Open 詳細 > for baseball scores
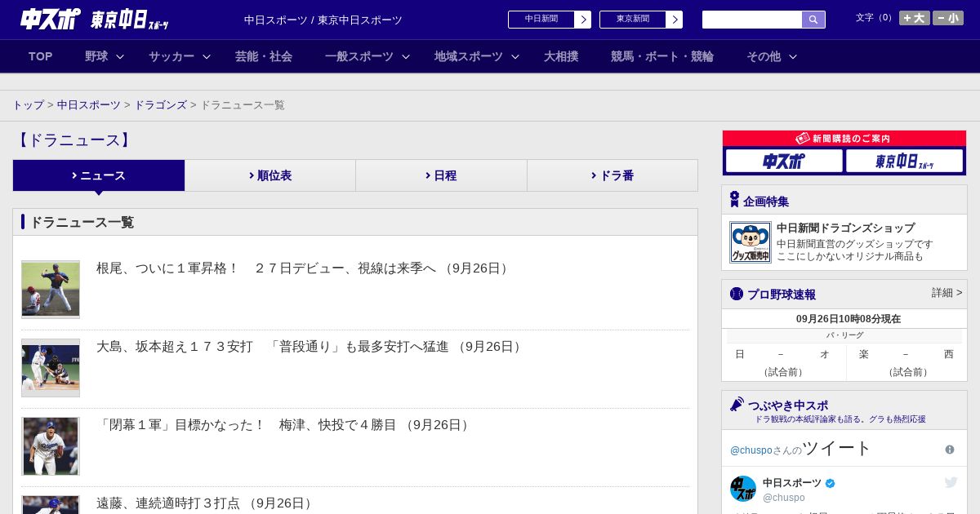Screen dimensions: 980x514 tap(947, 293)
